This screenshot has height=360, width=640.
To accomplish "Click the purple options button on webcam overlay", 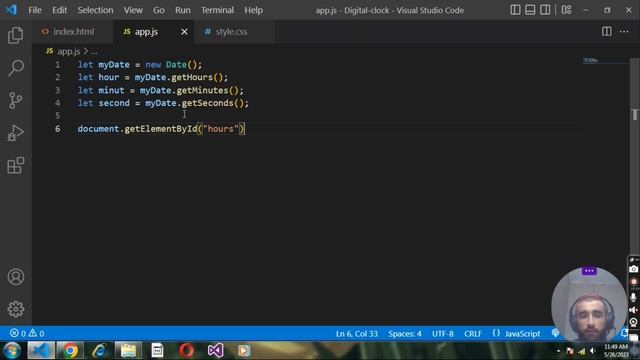I will coord(589,271).
